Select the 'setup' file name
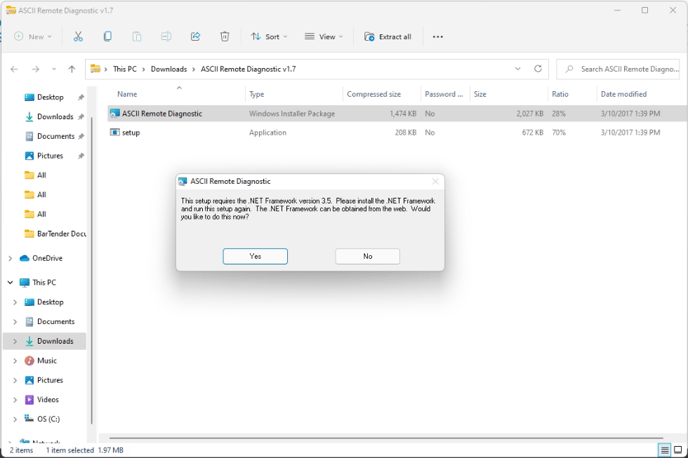 (131, 132)
